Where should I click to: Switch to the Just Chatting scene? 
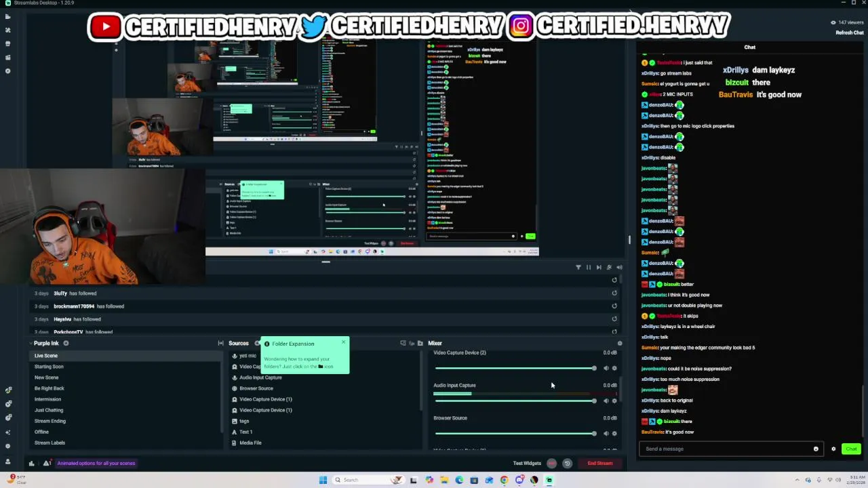pyautogui.click(x=125, y=410)
